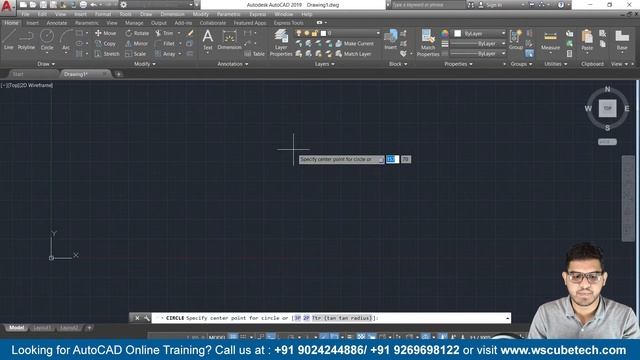Expand the Block panel
This screenshot has height=360, width=640.
pos(398,64)
